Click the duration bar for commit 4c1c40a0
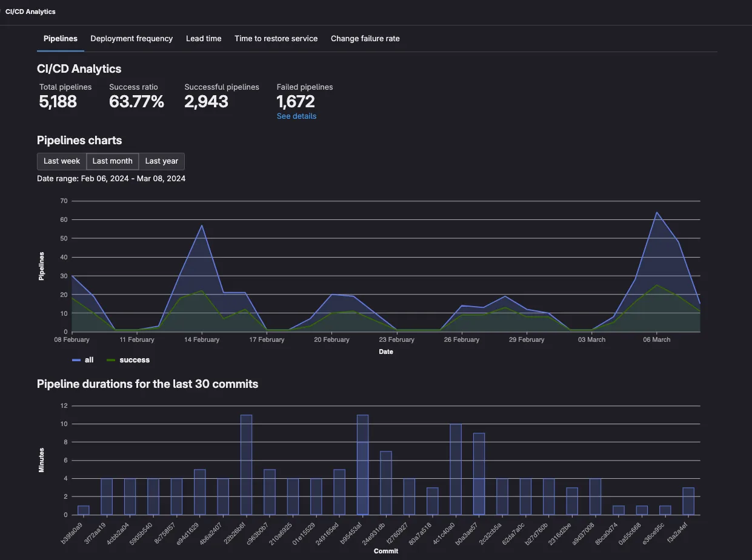The width and height of the screenshot is (752, 560). (456, 470)
